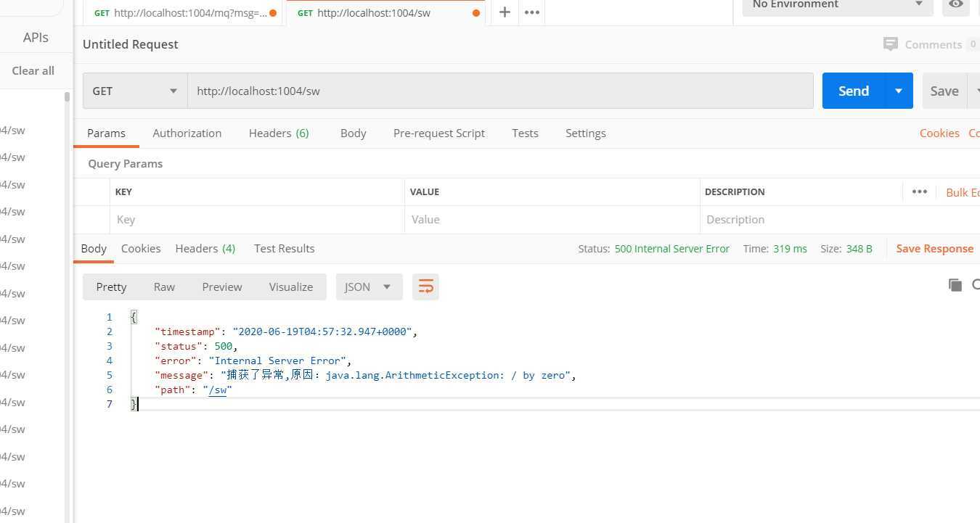Go to the Pre-request Script tab
Screen dimensions: 980x523
click(x=439, y=133)
